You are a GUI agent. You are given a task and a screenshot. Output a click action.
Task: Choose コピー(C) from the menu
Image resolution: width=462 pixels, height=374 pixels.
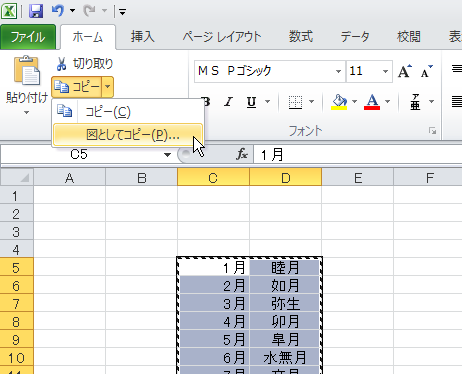(x=128, y=112)
